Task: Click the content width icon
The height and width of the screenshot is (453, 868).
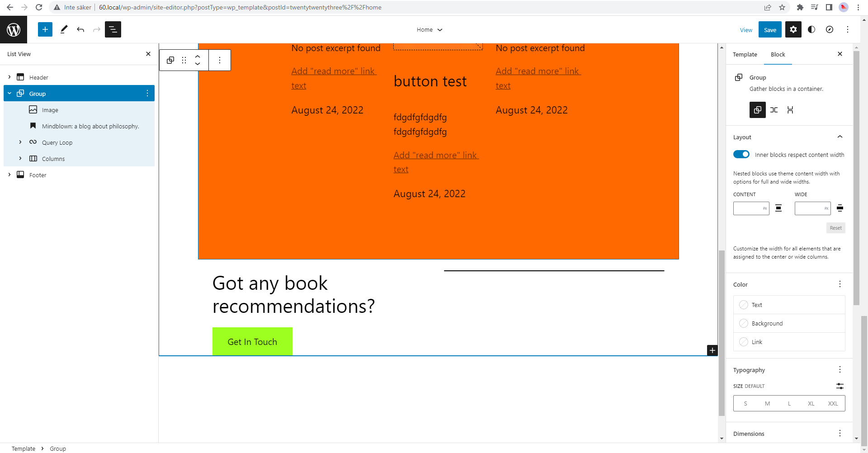Action: click(778, 208)
